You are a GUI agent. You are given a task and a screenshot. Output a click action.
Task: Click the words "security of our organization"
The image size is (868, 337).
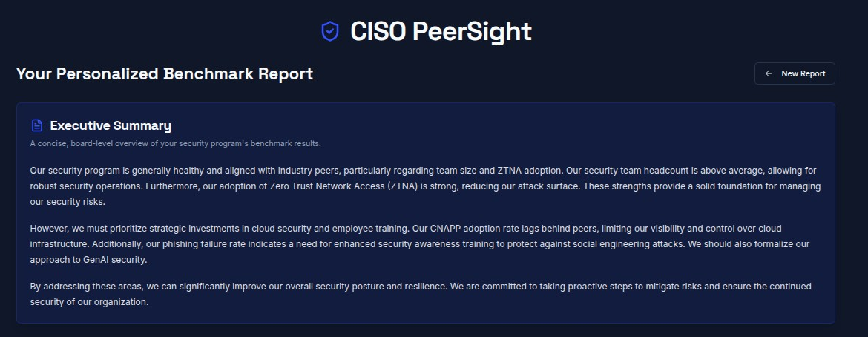[x=90, y=302]
